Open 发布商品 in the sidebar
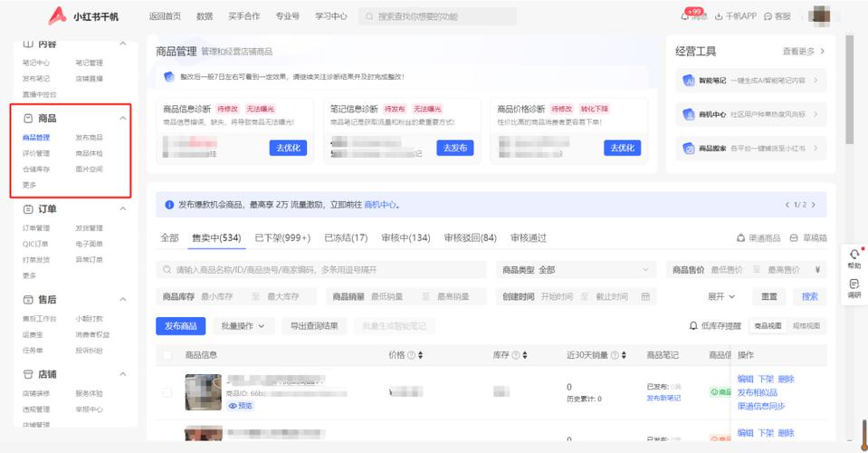This screenshot has width=868, height=453. coord(89,138)
